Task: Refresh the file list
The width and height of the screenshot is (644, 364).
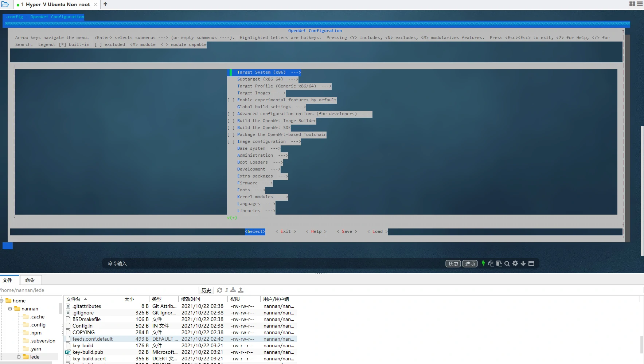Action: tap(220, 290)
